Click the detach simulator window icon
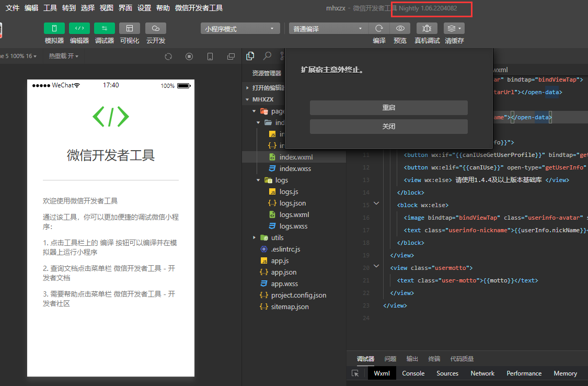 231,56
